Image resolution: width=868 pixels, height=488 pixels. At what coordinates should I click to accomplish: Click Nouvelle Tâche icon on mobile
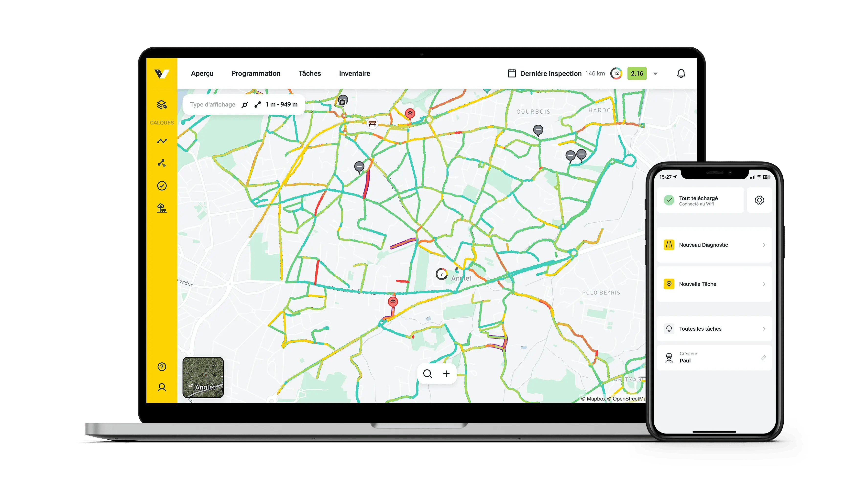669,283
